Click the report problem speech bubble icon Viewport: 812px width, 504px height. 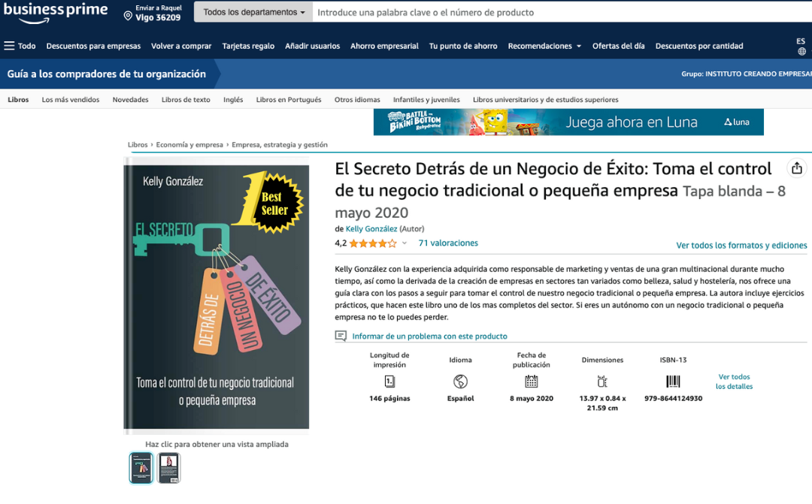[341, 336]
